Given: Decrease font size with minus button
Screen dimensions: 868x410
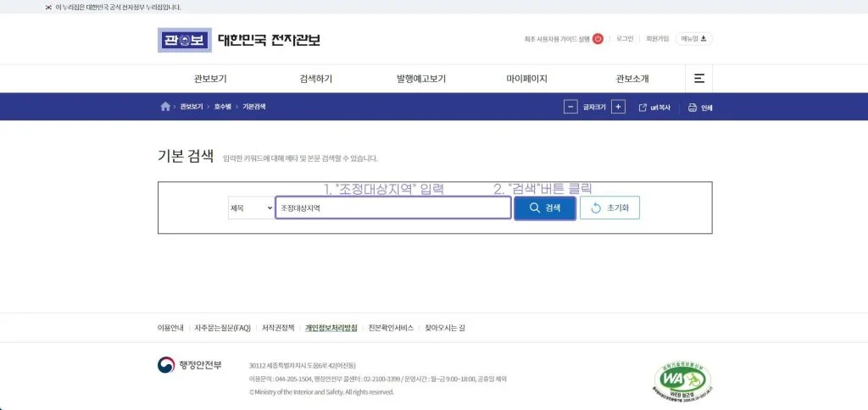Looking at the screenshot, I should [570, 107].
